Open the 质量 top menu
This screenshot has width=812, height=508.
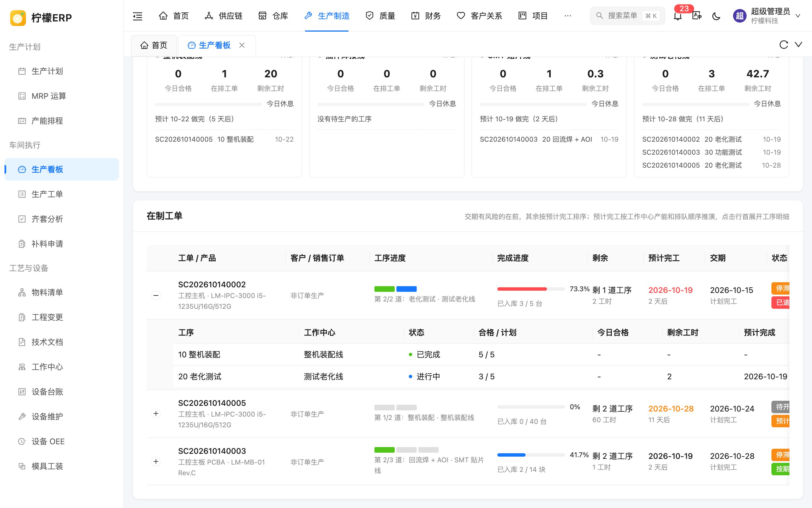(380, 16)
